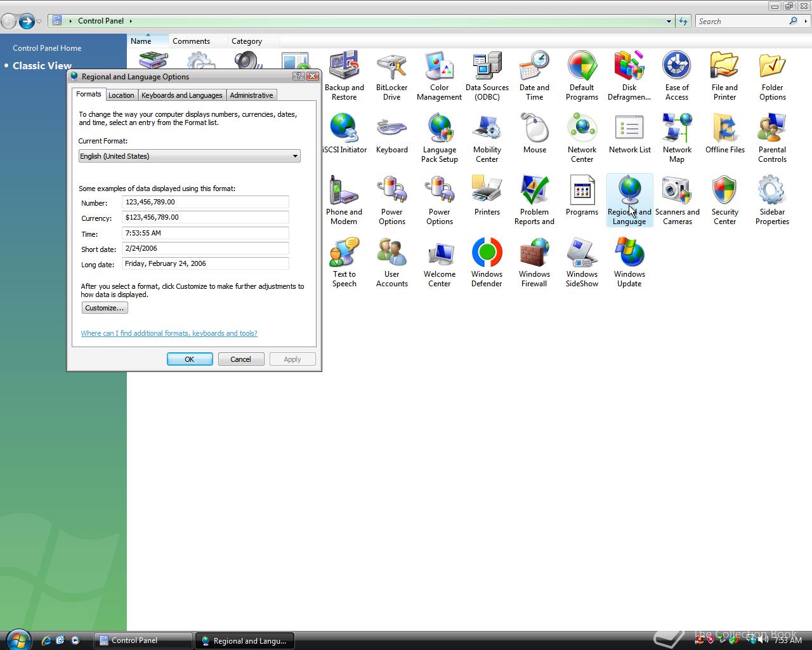Screen dimensions: 812x650
Task: Click the Short date example field
Action: 205,248
